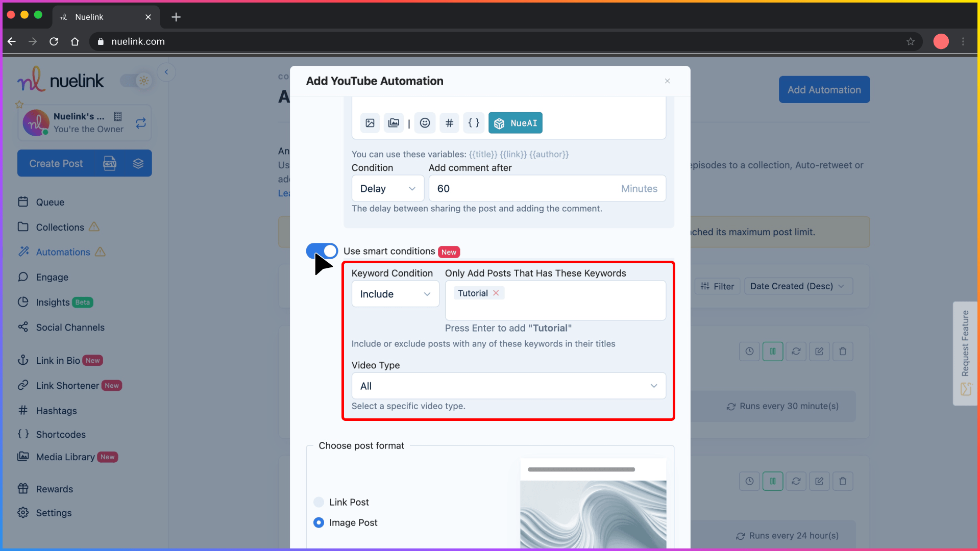
Task: Edit the 60 minutes delay field
Action: (547, 189)
